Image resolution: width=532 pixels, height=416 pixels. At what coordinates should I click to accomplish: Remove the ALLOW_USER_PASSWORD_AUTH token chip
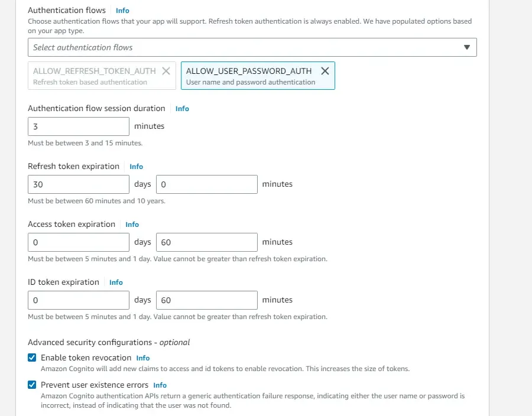[325, 70]
